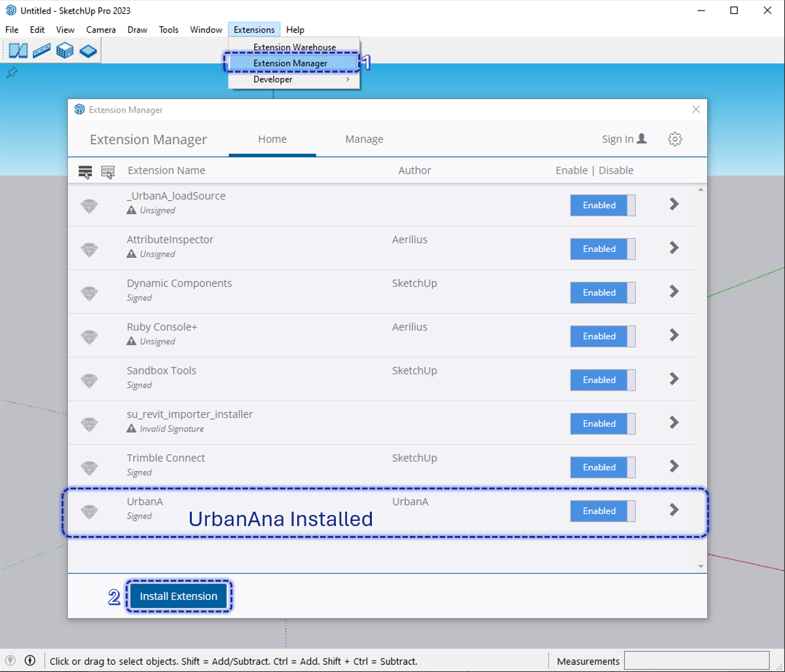Click the info icon in status bar
Viewport: 785px width, 672px height.
click(x=30, y=660)
